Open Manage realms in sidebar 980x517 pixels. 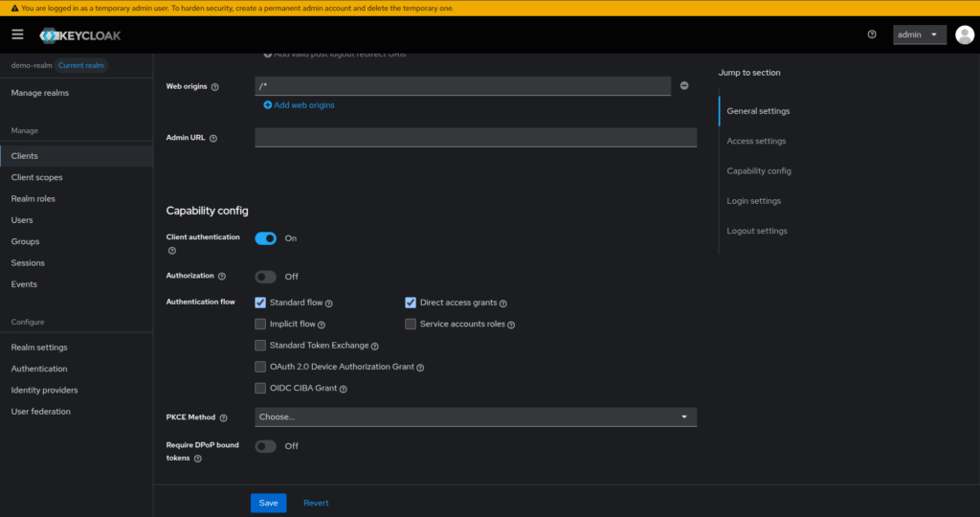point(40,93)
